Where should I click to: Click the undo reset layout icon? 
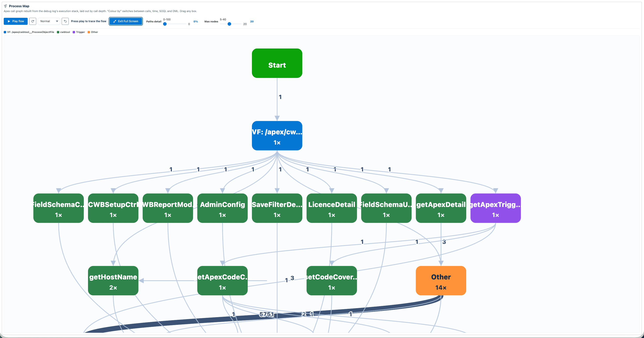[x=65, y=21]
